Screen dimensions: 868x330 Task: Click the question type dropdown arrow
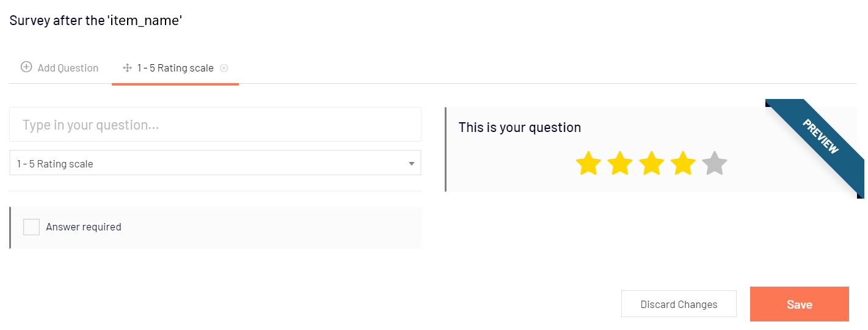[412, 164]
